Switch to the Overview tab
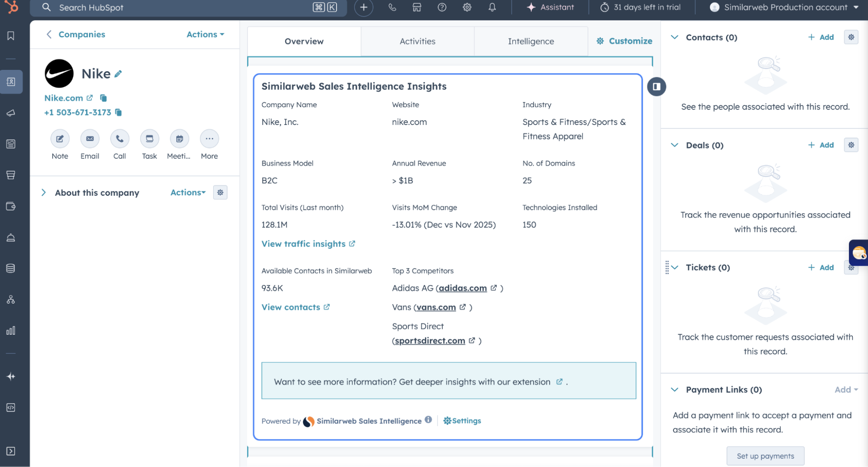868x467 pixels. [x=304, y=41]
